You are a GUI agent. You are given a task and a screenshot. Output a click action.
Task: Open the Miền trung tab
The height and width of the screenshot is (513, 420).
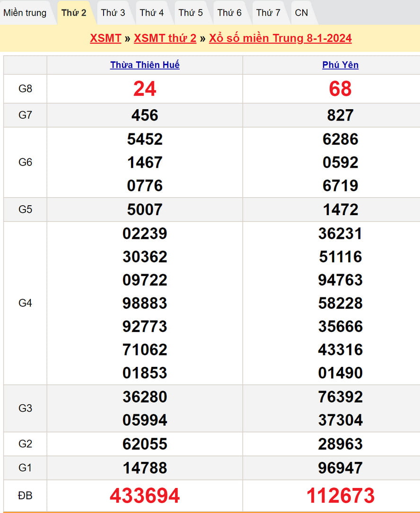[25, 13]
